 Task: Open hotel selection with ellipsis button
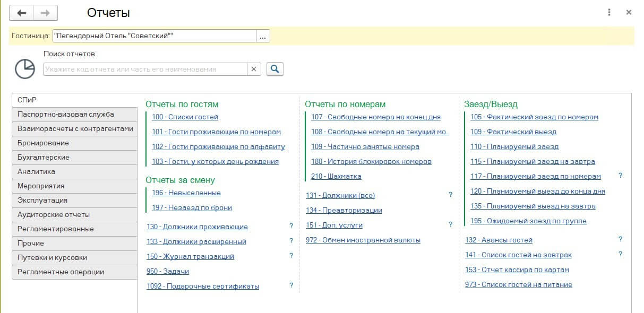[x=263, y=36]
